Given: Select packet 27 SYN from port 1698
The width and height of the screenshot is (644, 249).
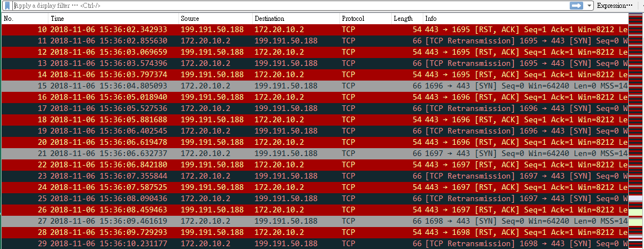Looking at the screenshot, I should point(315,221).
